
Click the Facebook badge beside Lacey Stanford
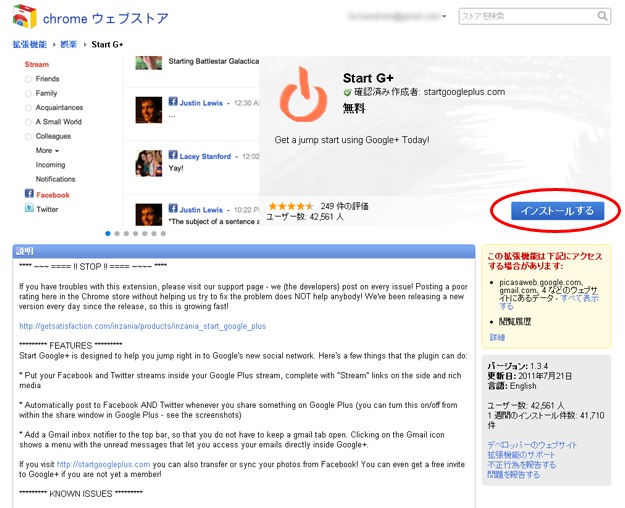[173, 155]
